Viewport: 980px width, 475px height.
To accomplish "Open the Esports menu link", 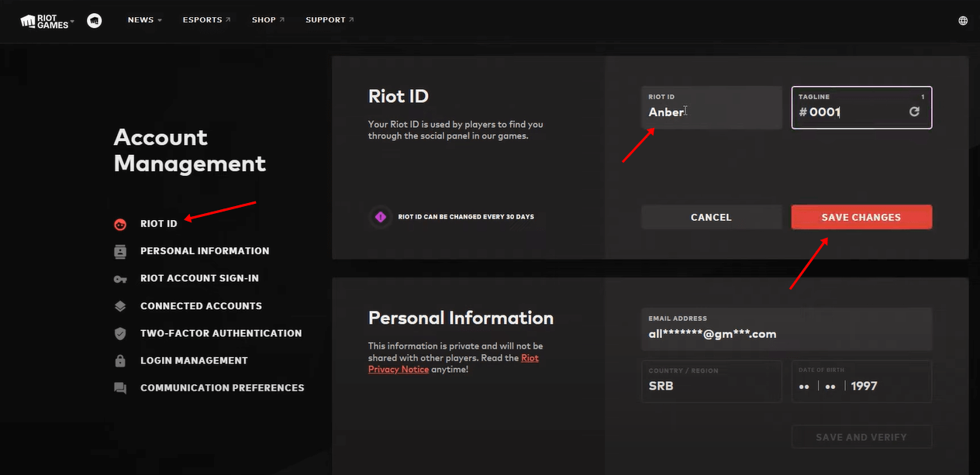I will [206, 20].
